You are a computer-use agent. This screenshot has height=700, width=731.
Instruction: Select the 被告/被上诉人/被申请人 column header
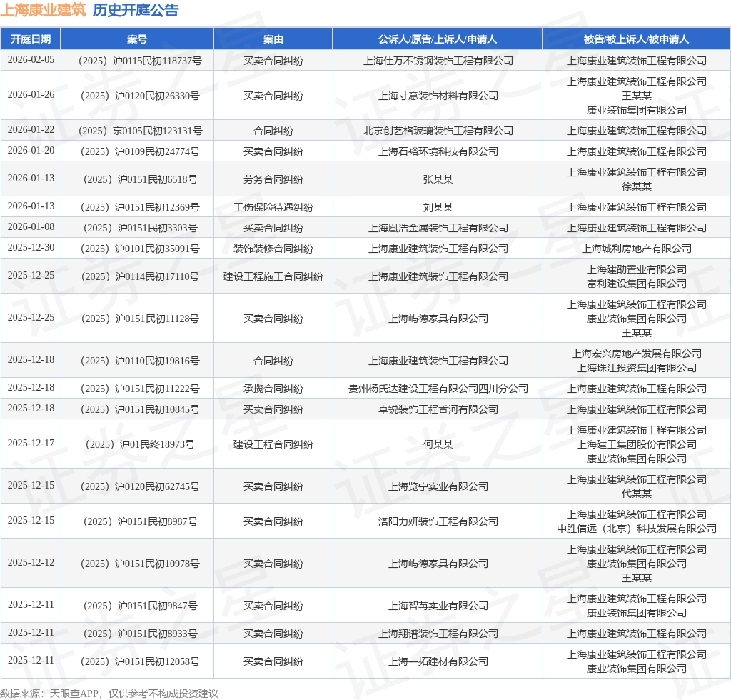click(636, 39)
